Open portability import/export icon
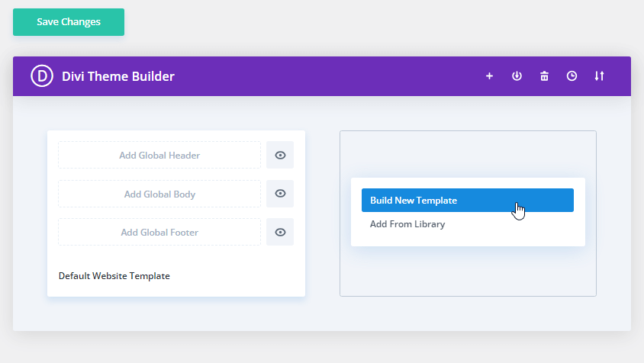This screenshot has width=644, height=363. (x=517, y=76)
